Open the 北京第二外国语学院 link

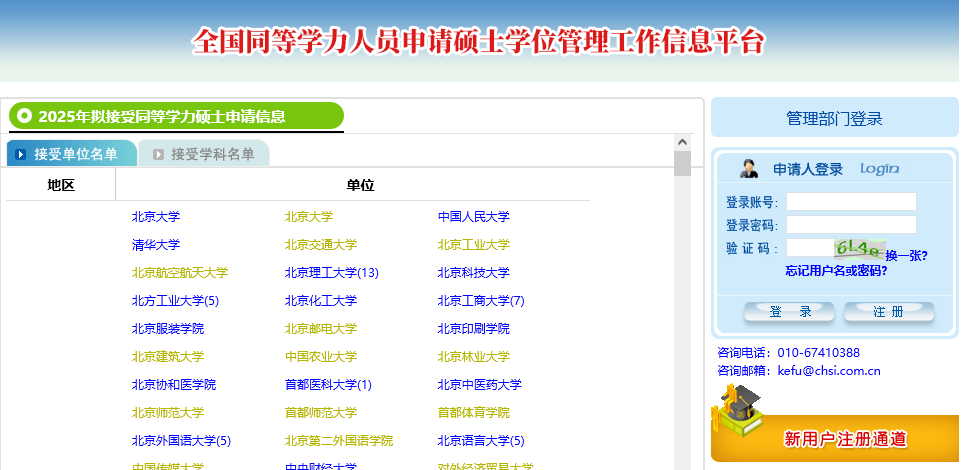339,441
